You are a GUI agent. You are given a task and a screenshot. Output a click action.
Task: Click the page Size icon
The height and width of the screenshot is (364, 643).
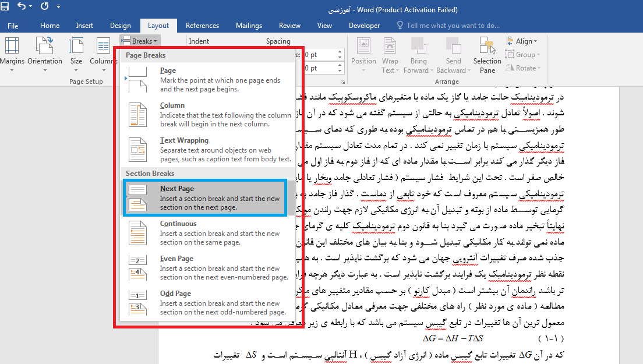76,47
